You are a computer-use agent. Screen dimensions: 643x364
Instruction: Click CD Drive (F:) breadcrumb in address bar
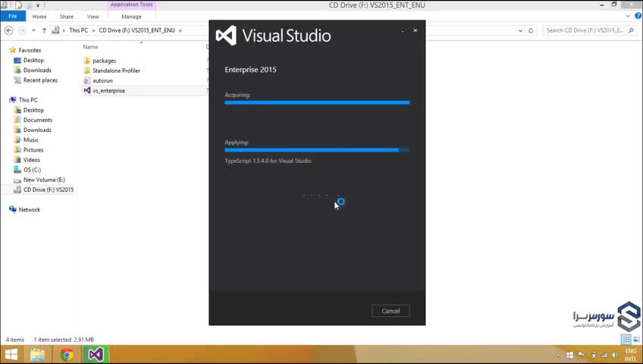point(136,30)
